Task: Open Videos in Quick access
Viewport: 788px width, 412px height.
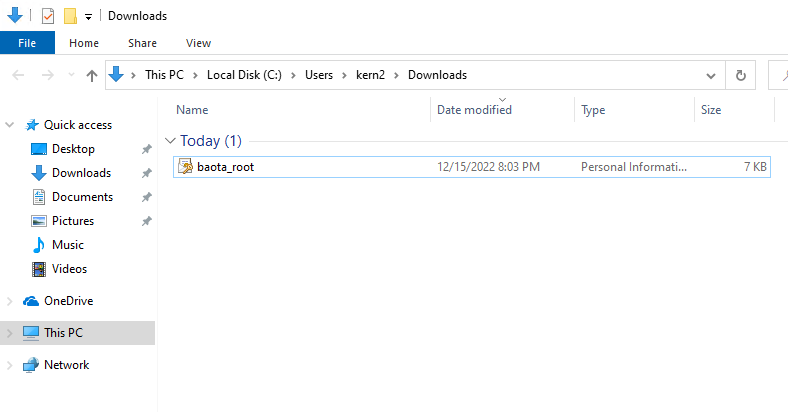Action: [x=69, y=269]
